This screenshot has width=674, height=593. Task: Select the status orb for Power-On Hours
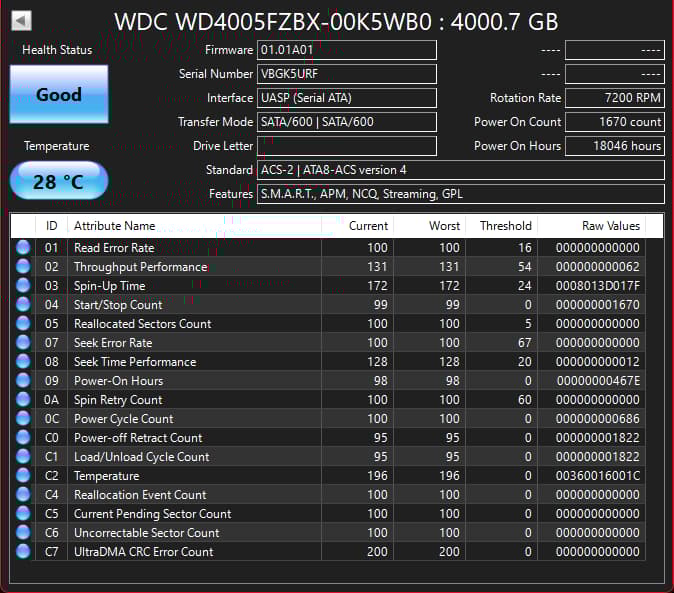(x=23, y=380)
